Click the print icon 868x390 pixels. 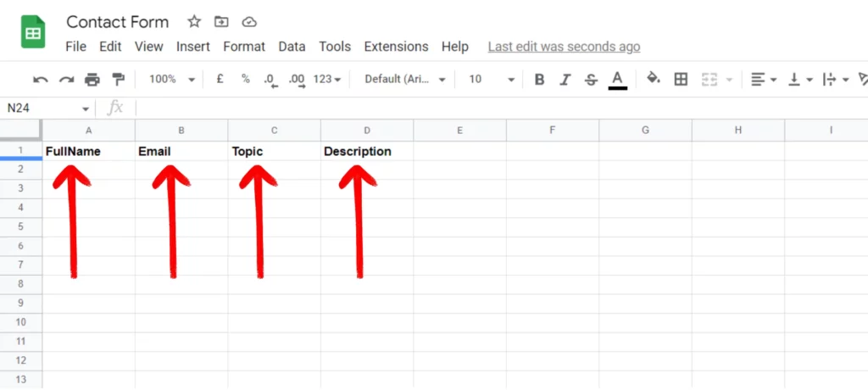pyautogui.click(x=92, y=79)
